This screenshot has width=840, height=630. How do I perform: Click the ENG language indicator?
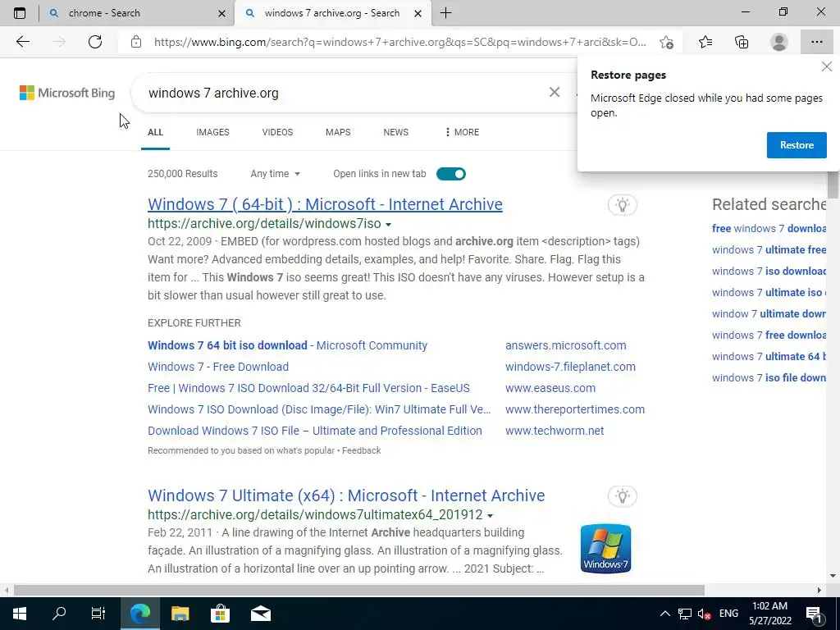(728, 614)
